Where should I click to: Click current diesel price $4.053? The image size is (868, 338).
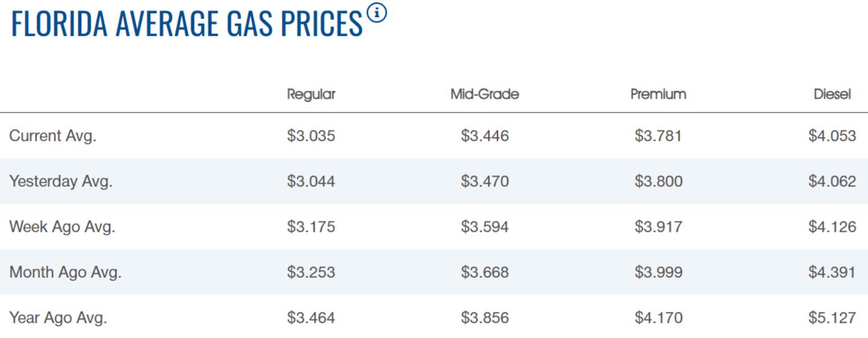(x=832, y=136)
